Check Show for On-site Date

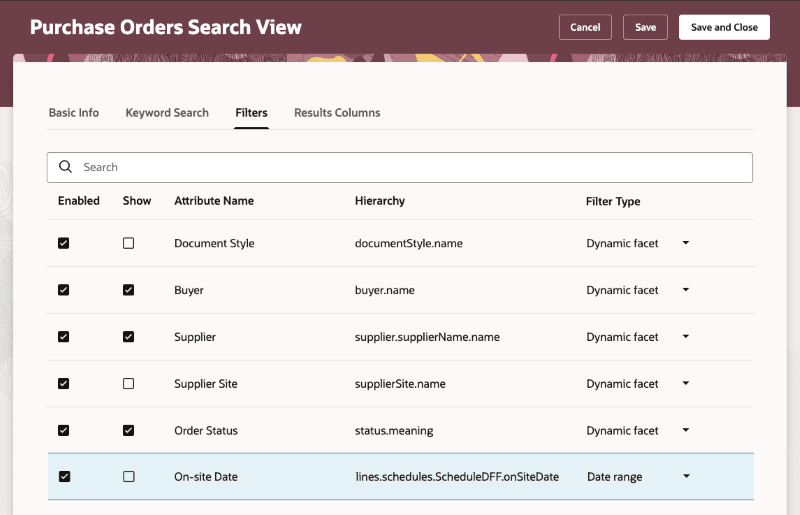coord(129,476)
